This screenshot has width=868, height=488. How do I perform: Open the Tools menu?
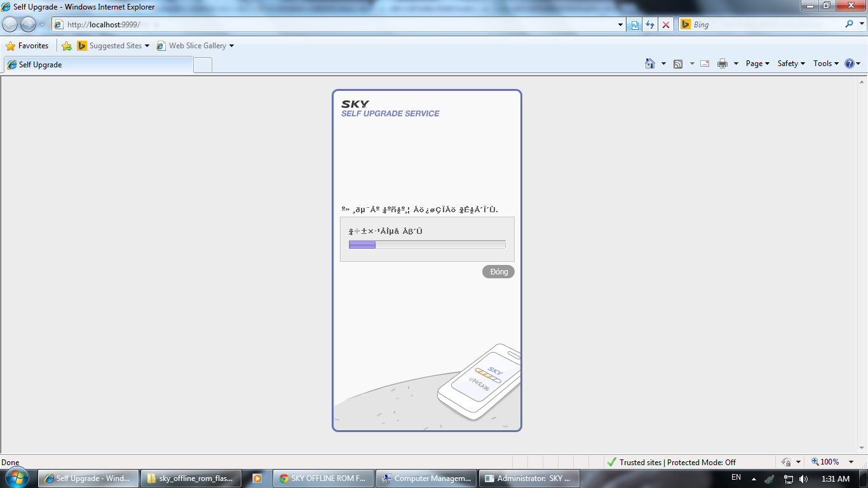[826, 64]
